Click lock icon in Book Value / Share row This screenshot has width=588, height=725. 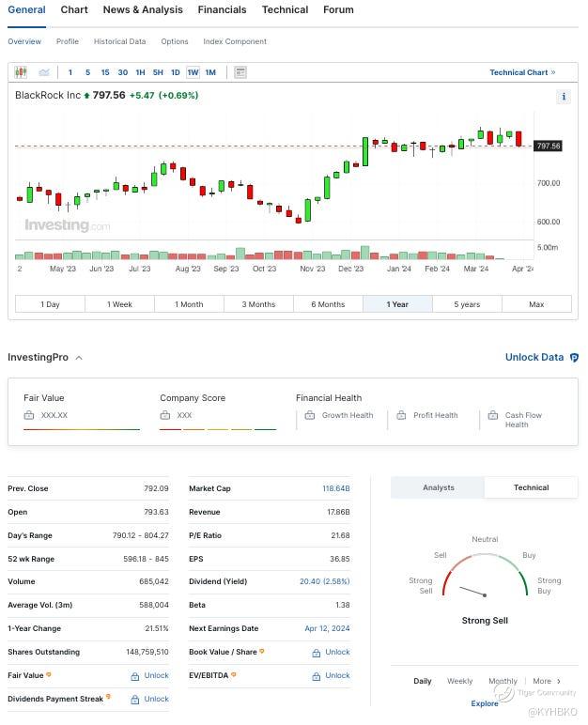point(316,653)
